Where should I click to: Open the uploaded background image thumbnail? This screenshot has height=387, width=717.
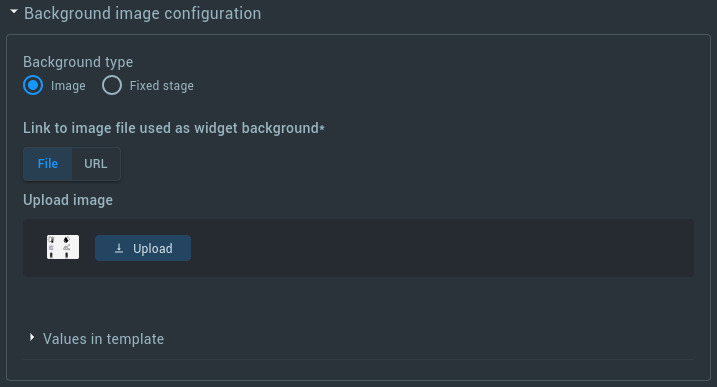tap(63, 247)
